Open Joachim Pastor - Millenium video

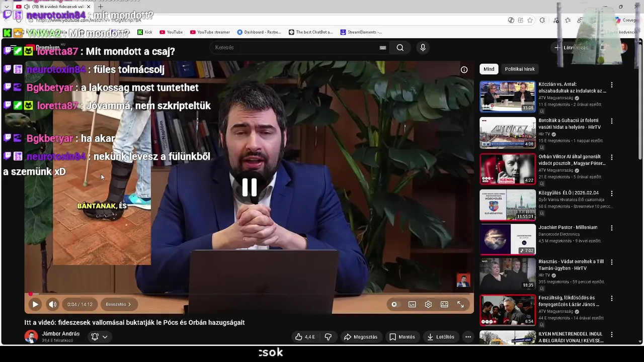pyautogui.click(x=508, y=239)
